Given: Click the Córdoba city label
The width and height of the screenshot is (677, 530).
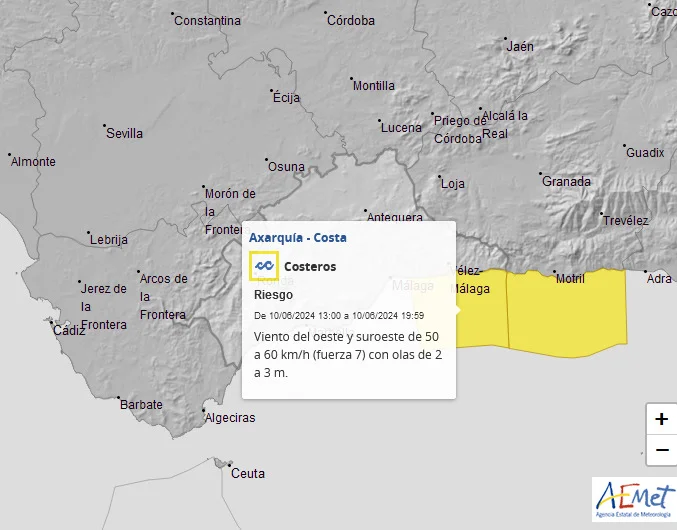Looking at the screenshot, I should [351, 20].
